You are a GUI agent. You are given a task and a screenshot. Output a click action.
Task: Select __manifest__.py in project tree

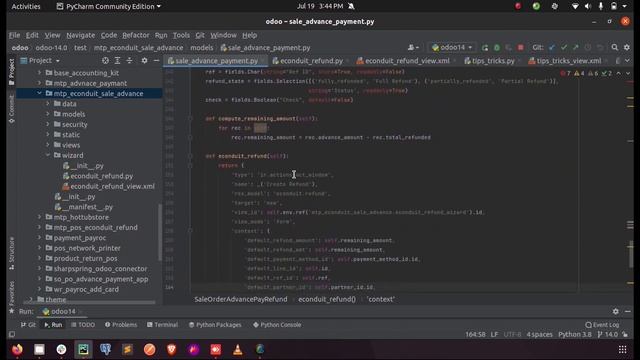[x=84, y=207]
